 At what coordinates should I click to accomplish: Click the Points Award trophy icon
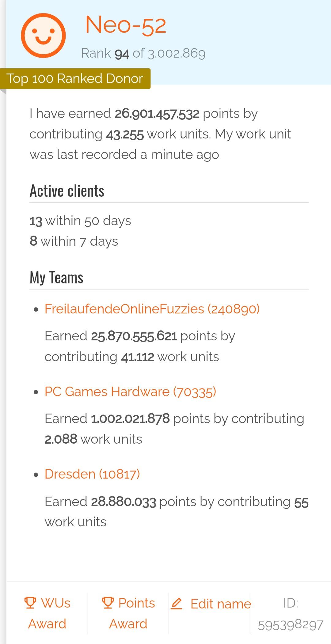(108, 603)
